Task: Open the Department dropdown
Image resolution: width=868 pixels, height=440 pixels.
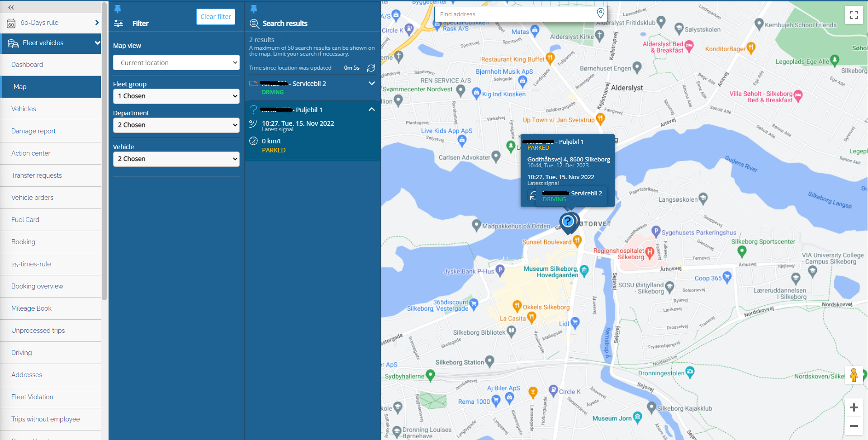Action: (176, 125)
